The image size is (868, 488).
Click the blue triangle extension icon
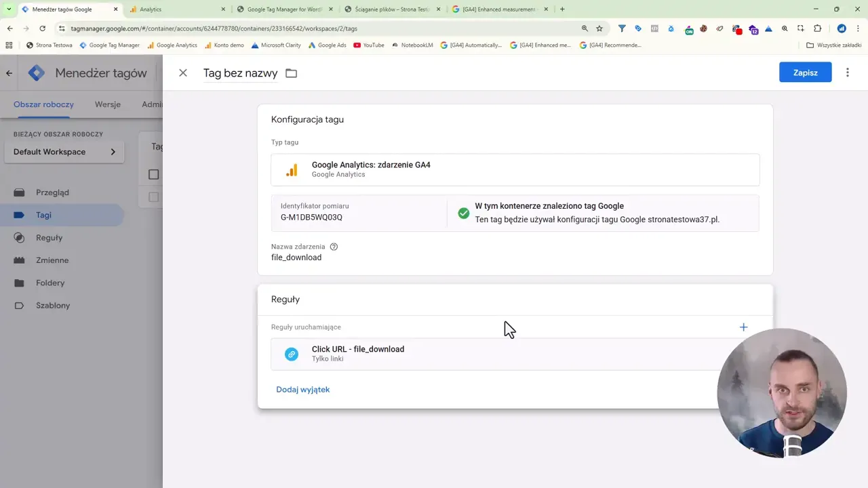(x=768, y=28)
